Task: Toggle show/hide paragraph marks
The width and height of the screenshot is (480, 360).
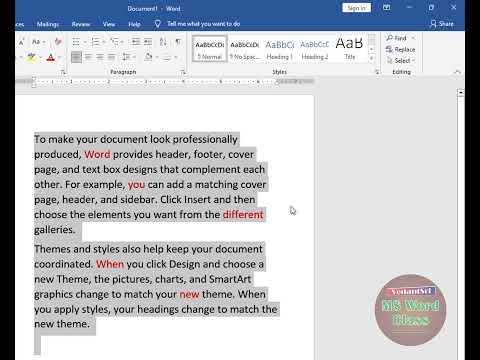Action: [x=178, y=42]
